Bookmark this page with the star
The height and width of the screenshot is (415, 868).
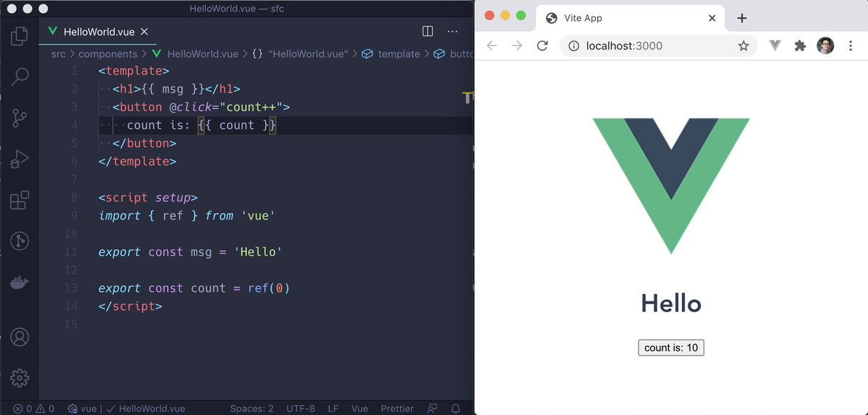pyautogui.click(x=743, y=46)
